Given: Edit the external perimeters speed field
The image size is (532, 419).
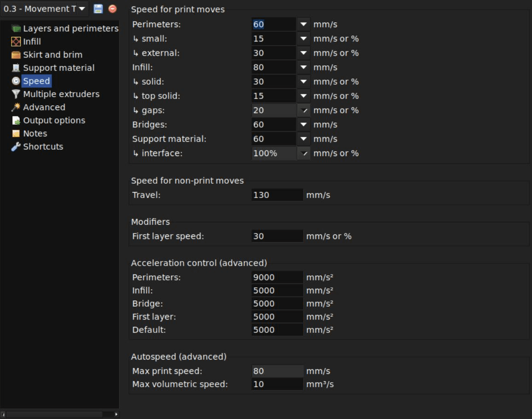Looking at the screenshot, I should [x=274, y=53].
